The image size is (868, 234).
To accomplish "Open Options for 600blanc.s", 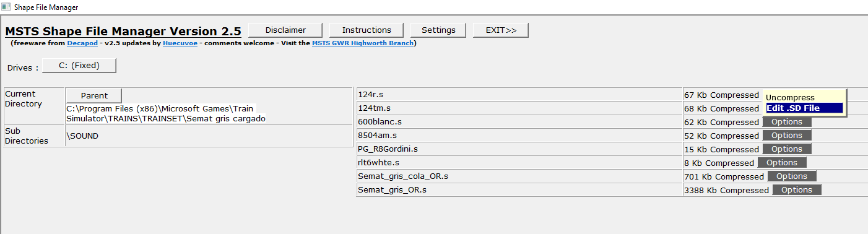I will (x=787, y=122).
